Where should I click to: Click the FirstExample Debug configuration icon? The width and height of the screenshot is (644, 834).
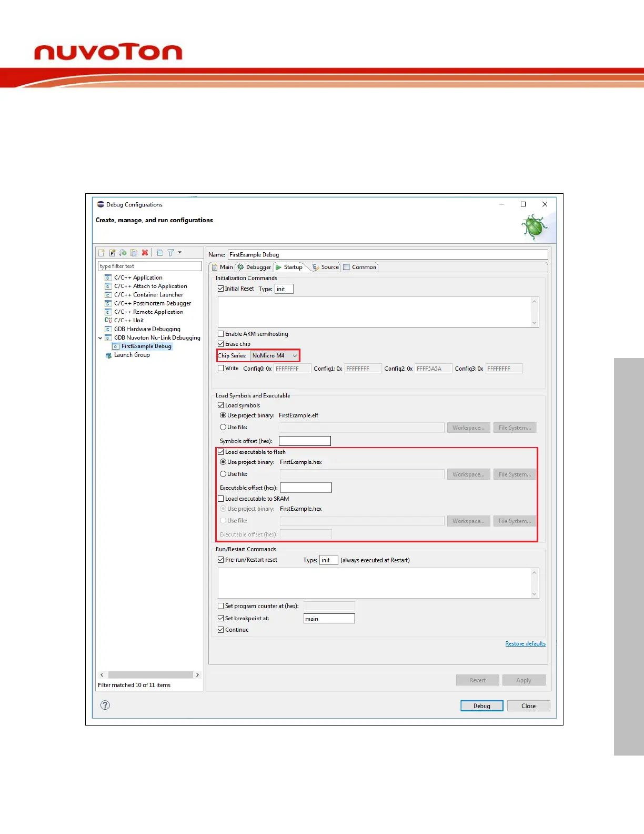[x=116, y=346]
